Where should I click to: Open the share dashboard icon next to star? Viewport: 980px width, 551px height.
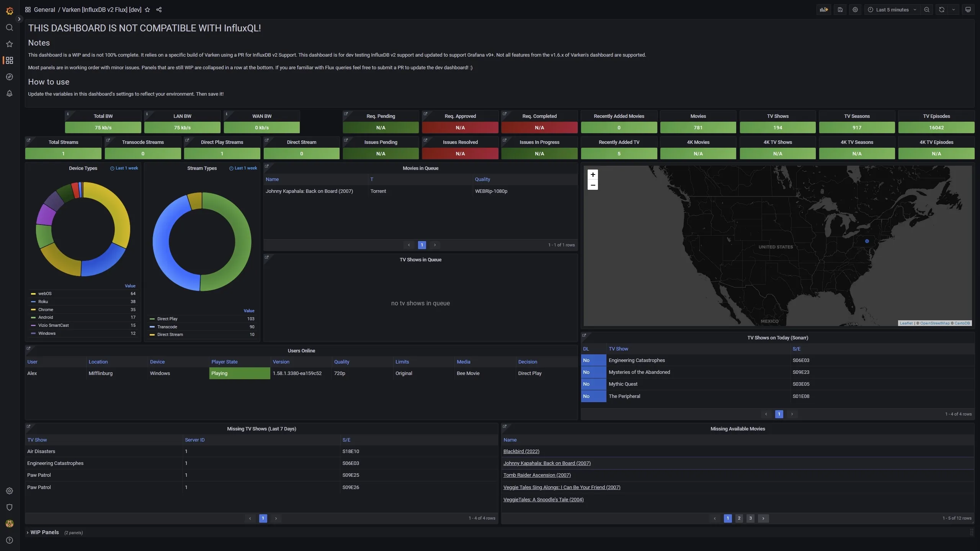pos(159,10)
